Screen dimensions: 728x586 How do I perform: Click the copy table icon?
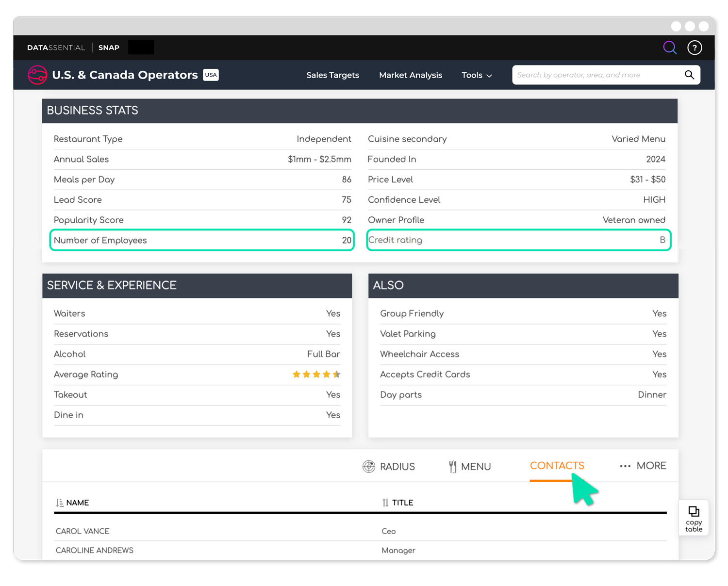pos(694,517)
